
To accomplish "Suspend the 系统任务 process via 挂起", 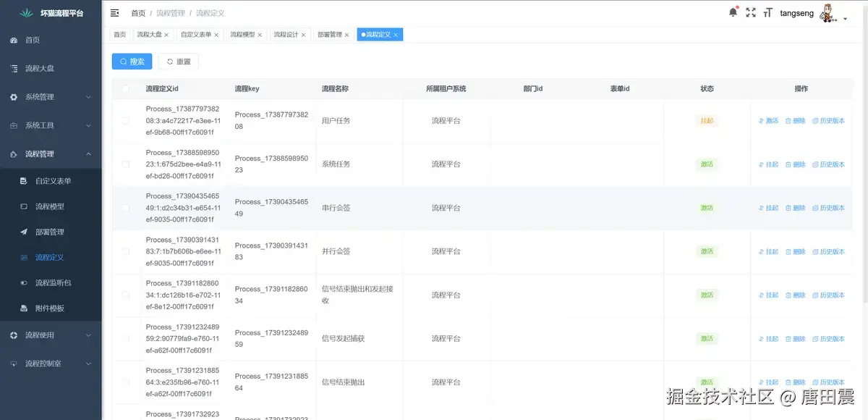I will point(768,164).
